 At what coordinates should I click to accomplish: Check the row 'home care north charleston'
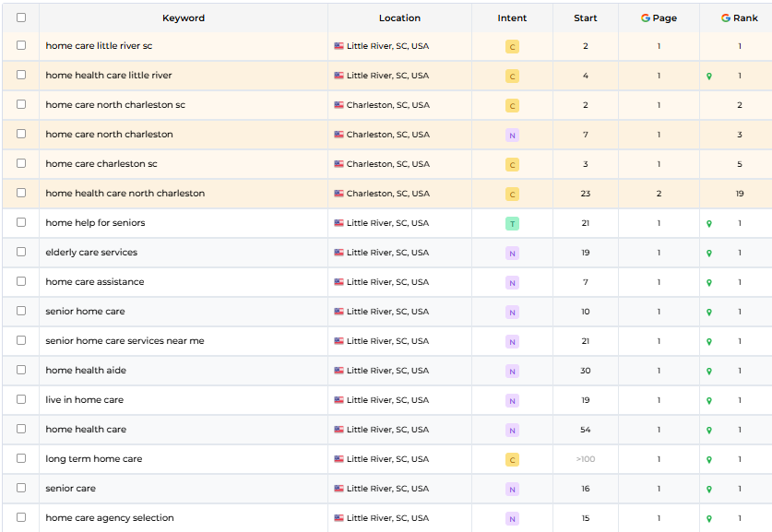pos(21,134)
